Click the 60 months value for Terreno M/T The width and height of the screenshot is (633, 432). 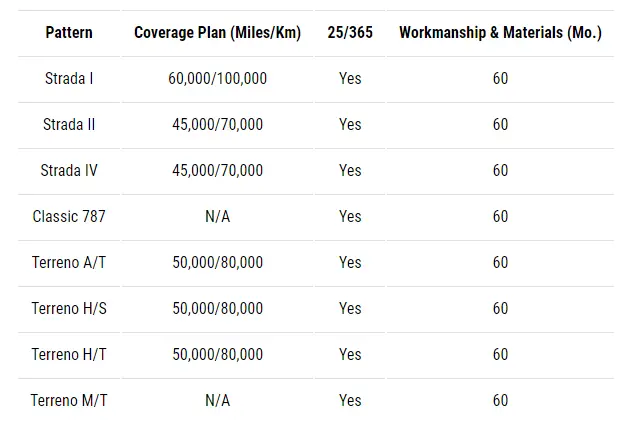pos(500,401)
